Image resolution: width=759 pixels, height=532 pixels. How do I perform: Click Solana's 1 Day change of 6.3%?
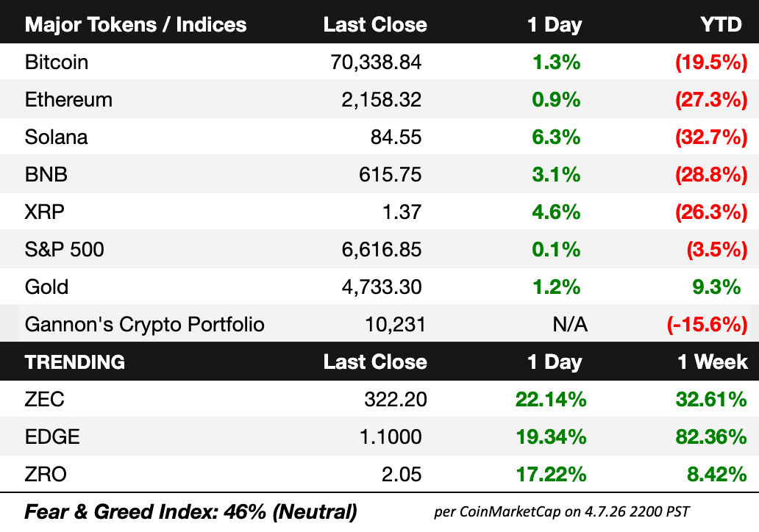(555, 137)
